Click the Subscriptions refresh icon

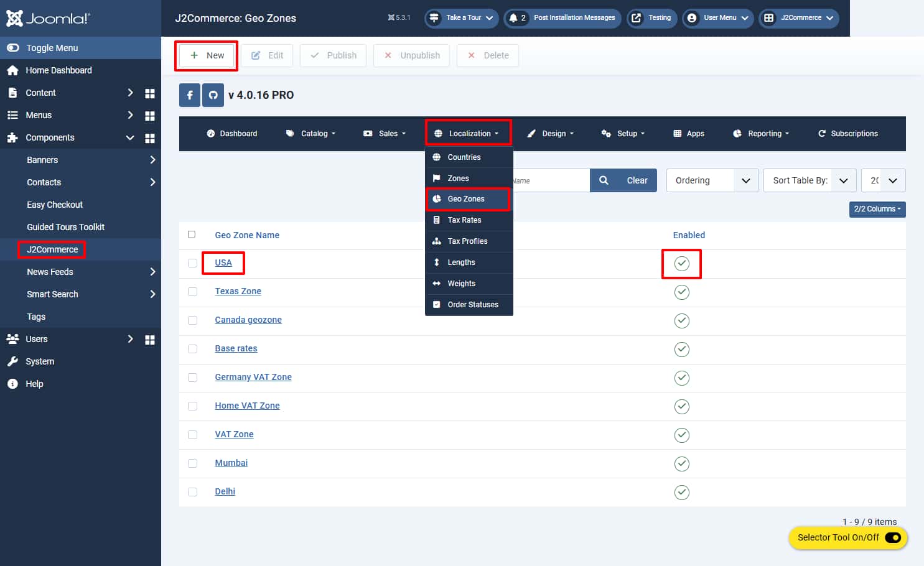[x=822, y=134]
